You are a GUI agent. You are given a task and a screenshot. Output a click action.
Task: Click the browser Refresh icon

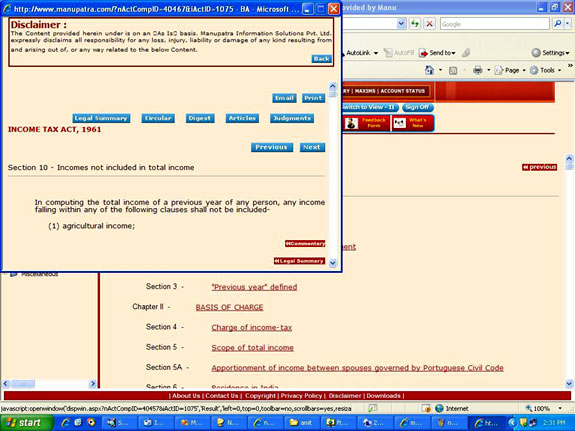(x=415, y=24)
